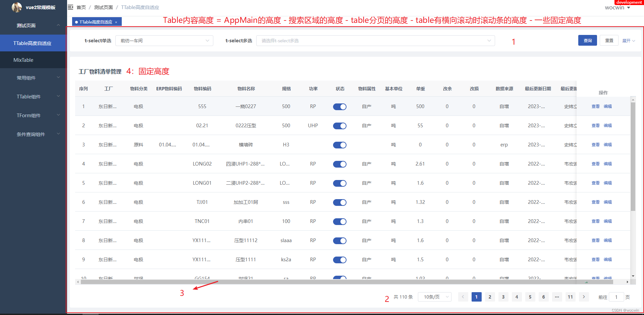Toggle status switch for TJJ01 row
This screenshot has height=315, width=644.
(340, 203)
